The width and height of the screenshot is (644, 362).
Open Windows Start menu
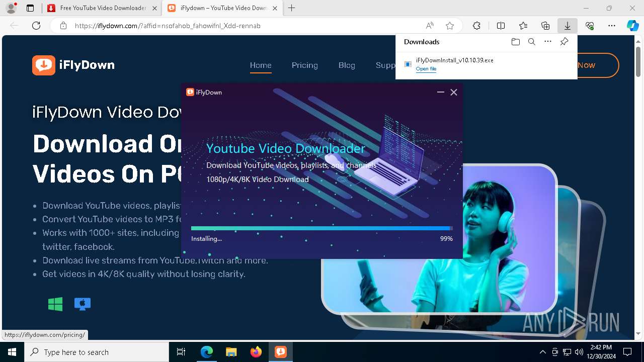click(12, 352)
